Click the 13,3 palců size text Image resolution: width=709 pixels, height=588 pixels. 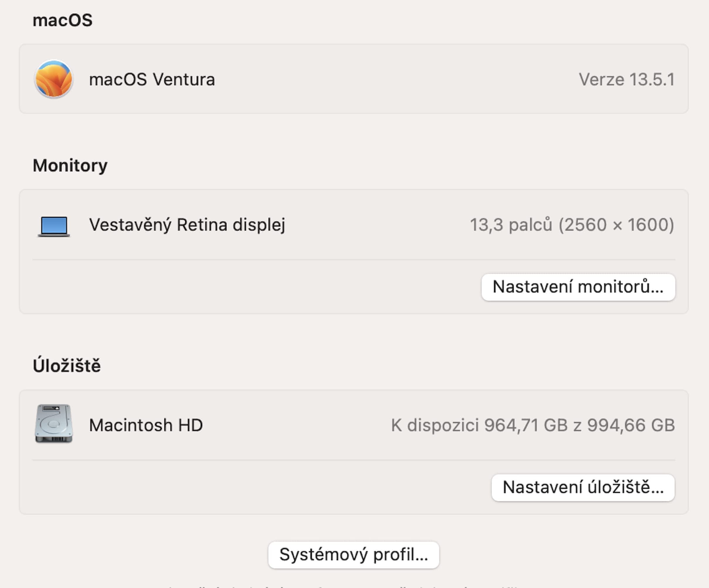click(x=511, y=225)
